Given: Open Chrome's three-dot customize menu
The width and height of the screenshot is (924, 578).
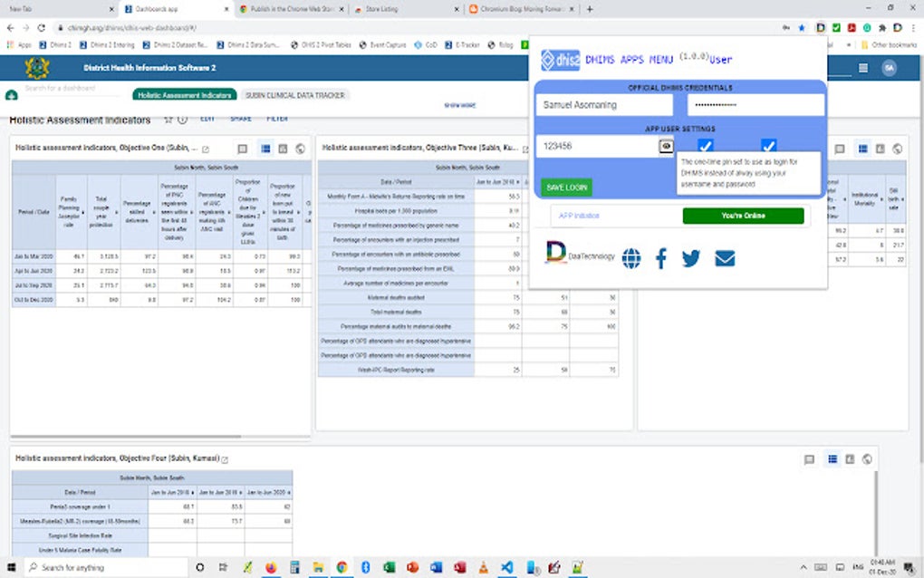Looking at the screenshot, I should click(913, 28).
